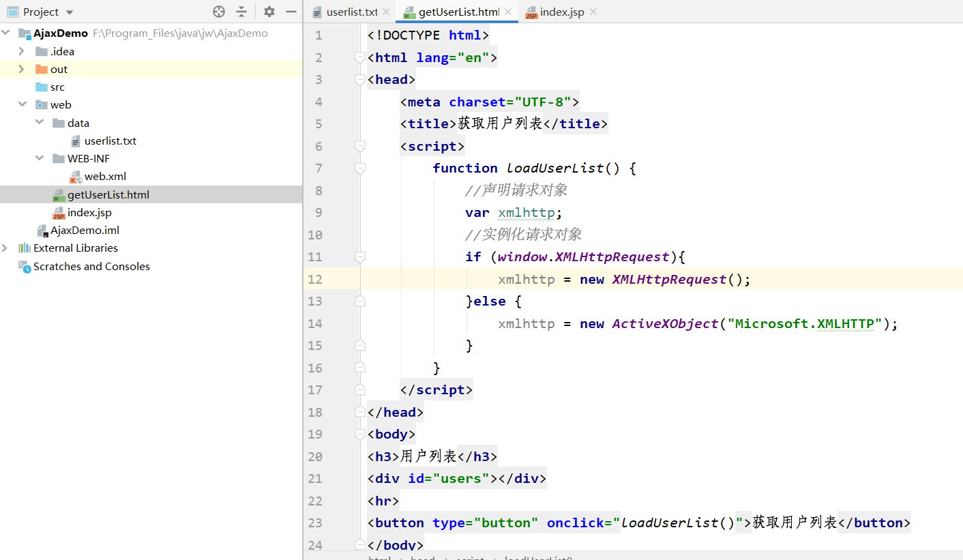This screenshot has width=963, height=560.
Task: Select index.jsp in project tree
Action: [x=89, y=212]
